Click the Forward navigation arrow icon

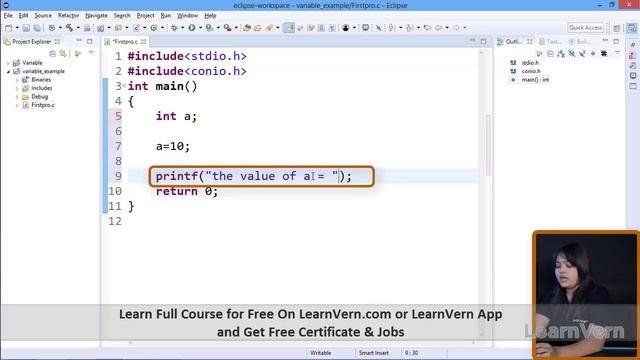pos(456,28)
